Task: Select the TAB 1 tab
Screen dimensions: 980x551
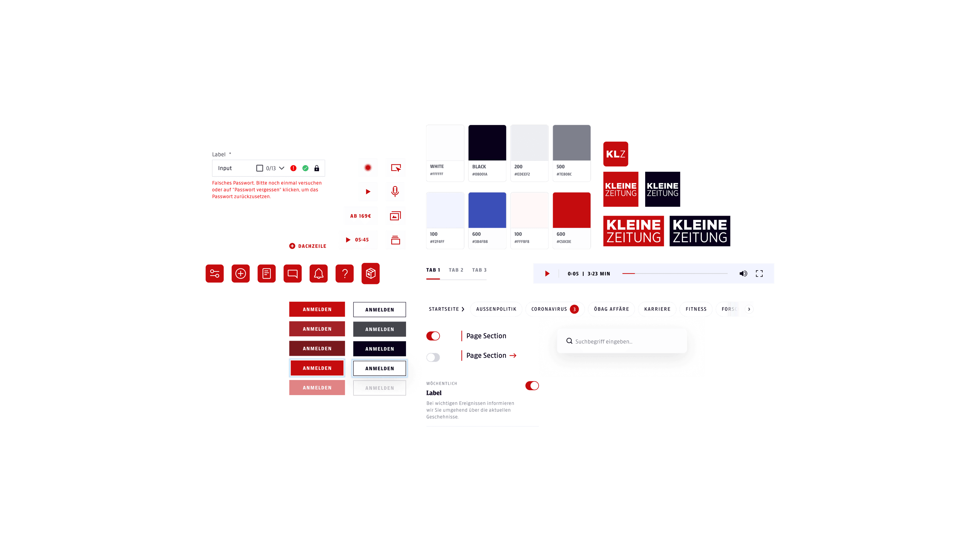Action: tap(432, 270)
